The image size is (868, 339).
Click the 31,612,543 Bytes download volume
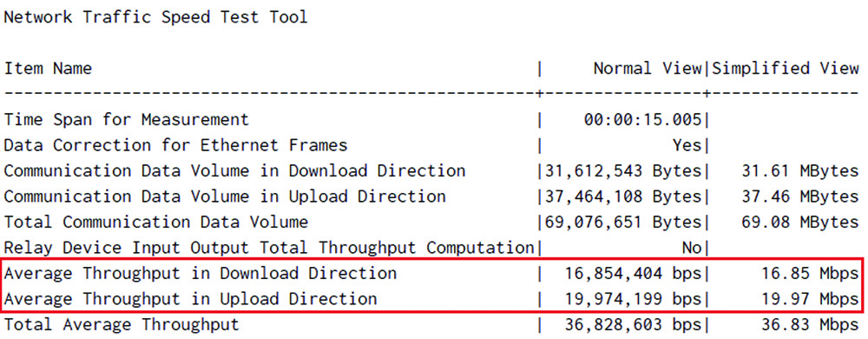coord(623,171)
